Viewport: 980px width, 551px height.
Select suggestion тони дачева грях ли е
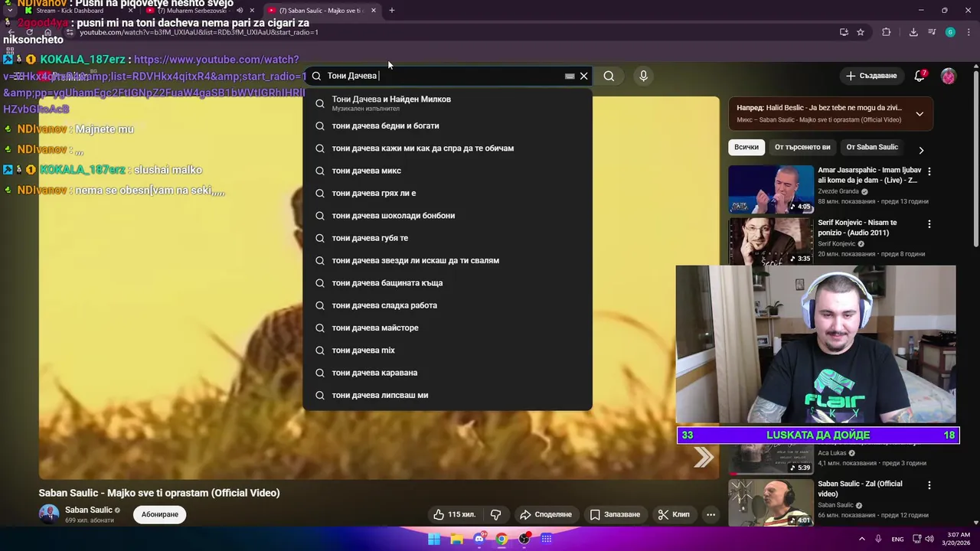[447, 193]
